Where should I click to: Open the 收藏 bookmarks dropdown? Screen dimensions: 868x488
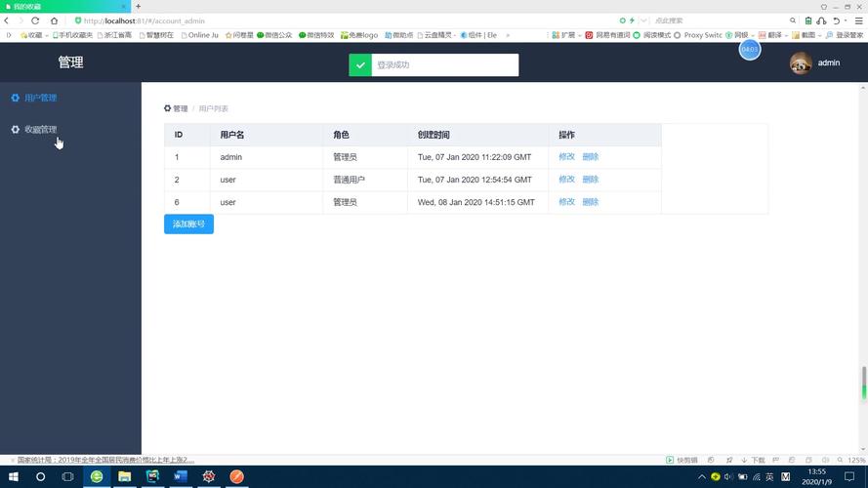[x=34, y=35]
